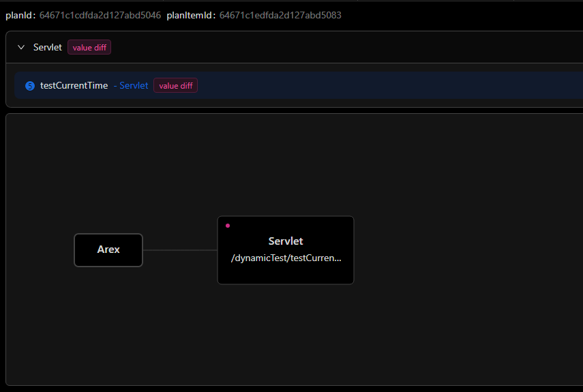Click the planItemId value 64671c1edfda2d127abd5083
Viewport: 583px width, 392px height.
point(280,15)
